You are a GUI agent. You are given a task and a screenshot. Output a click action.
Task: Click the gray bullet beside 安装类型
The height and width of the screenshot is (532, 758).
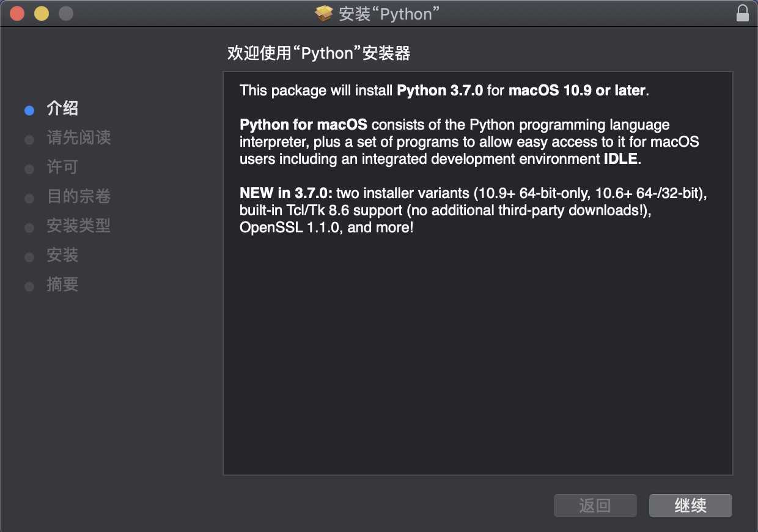pyautogui.click(x=29, y=228)
